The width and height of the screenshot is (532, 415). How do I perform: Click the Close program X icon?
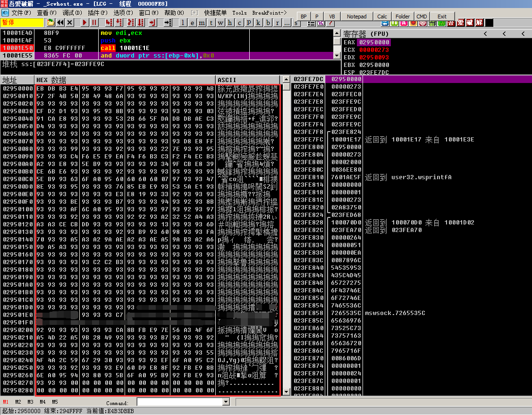click(x=70, y=22)
